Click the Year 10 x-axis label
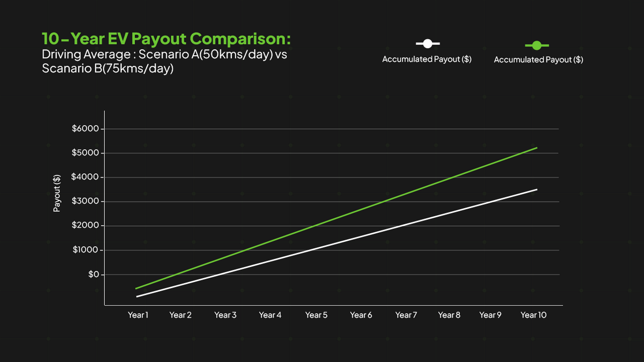The height and width of the screenshot is (362, 644). [533, 315]
